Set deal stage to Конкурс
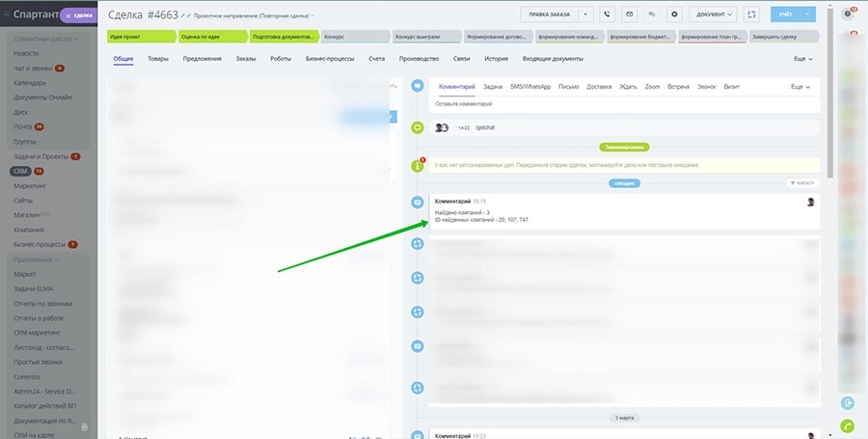This screenshot has height=439, width=868. (355, 37)
